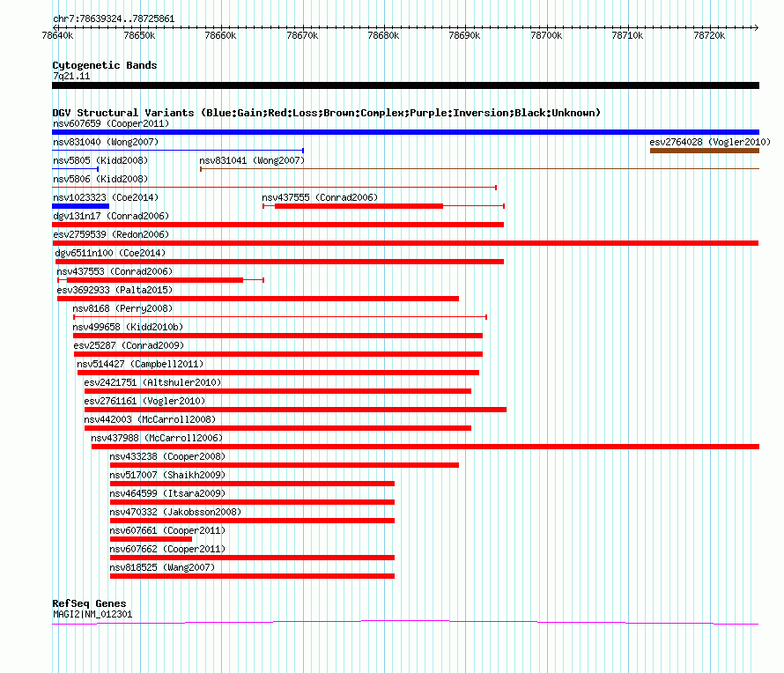Click nsv437553 (Conrad2006) label
The height and width of the screenshot is (673, 784).
click(115, 271)
